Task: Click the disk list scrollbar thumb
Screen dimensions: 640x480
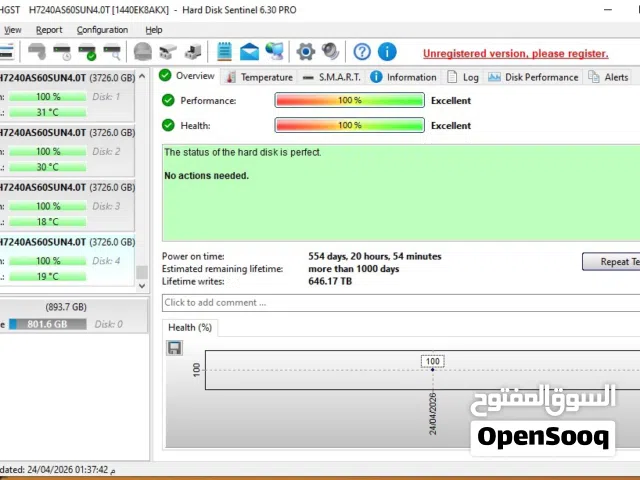Action: [142, 272]
